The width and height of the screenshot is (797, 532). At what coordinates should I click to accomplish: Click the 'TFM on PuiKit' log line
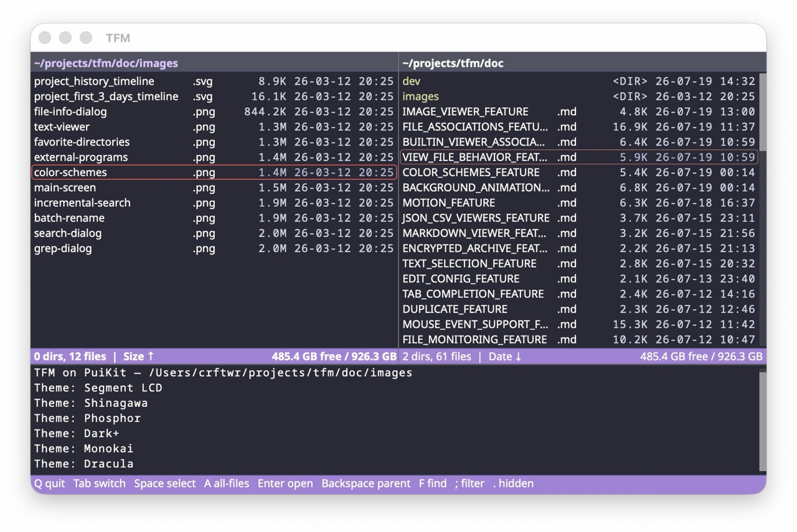point(223,373)
